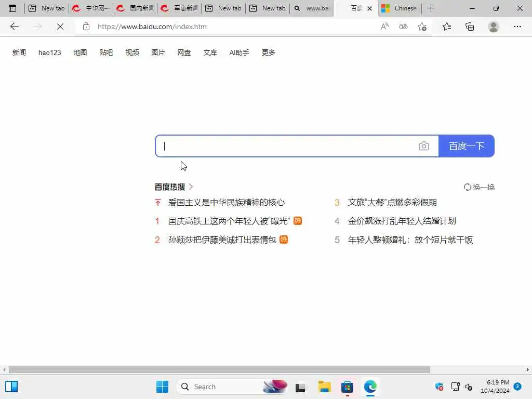532x399 pixels.
Task: Click scrollbar right arrow
Action: (x=528, y=369)
